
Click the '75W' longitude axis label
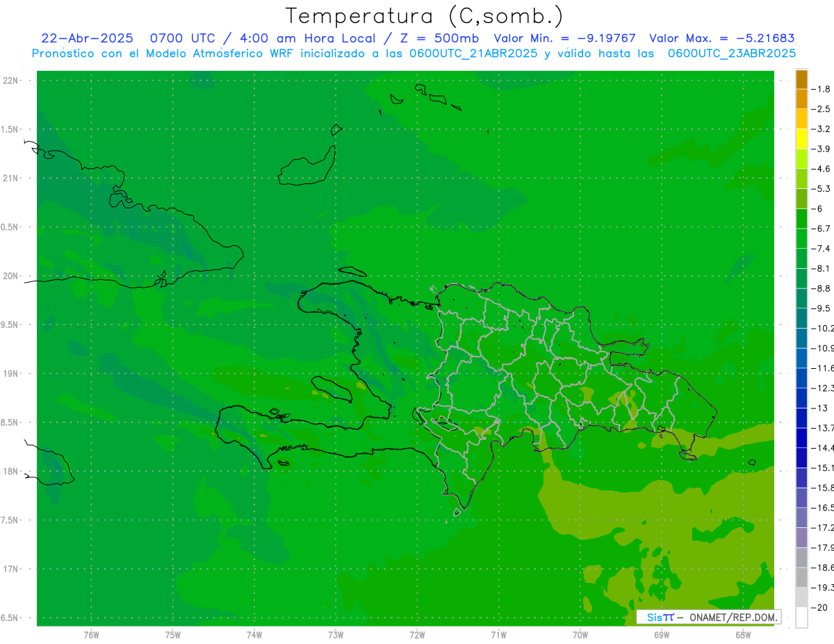(x=173, y=634)
